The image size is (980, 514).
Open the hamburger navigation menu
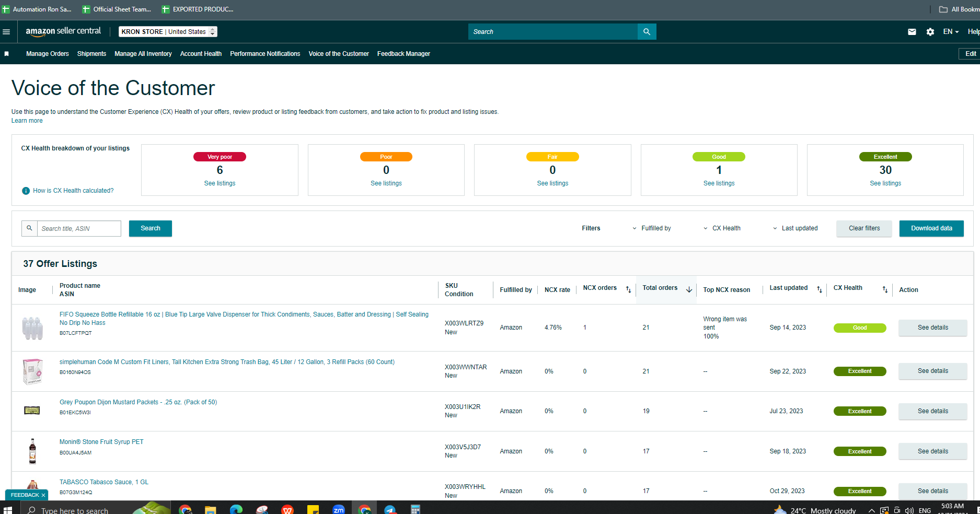pos(6,32)
